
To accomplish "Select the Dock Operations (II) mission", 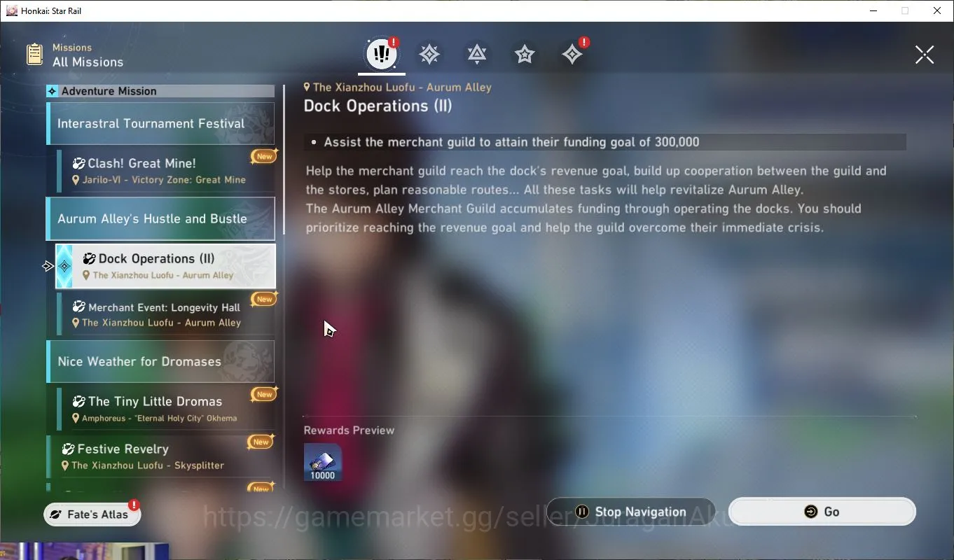I will click(x=165, y=266).
